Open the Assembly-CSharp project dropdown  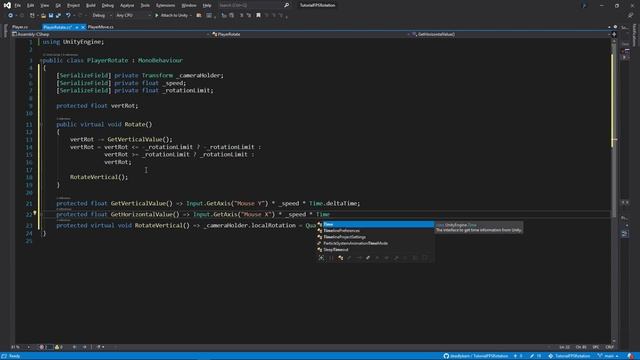click(110, 34)
